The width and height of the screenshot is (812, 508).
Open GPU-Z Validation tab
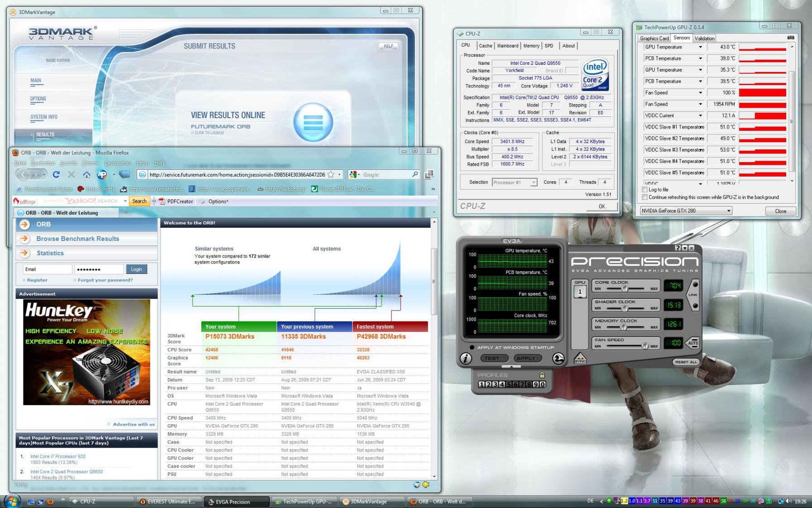704,38
